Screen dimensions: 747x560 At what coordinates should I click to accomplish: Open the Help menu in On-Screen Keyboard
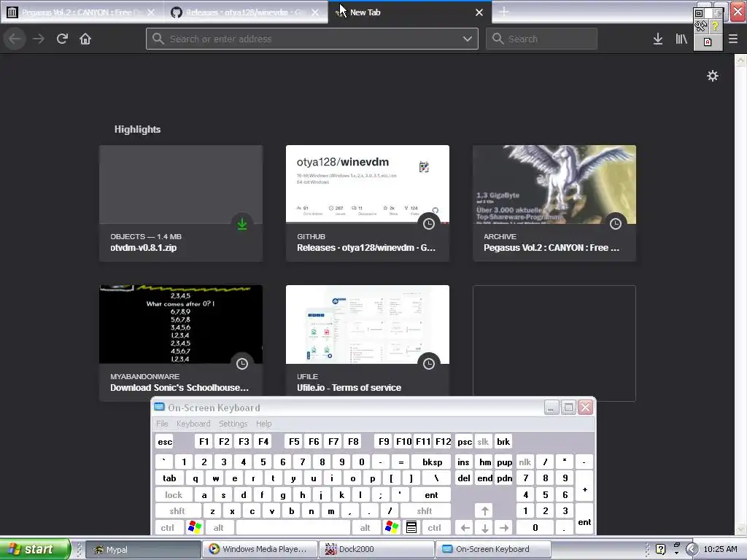(263, 424)
